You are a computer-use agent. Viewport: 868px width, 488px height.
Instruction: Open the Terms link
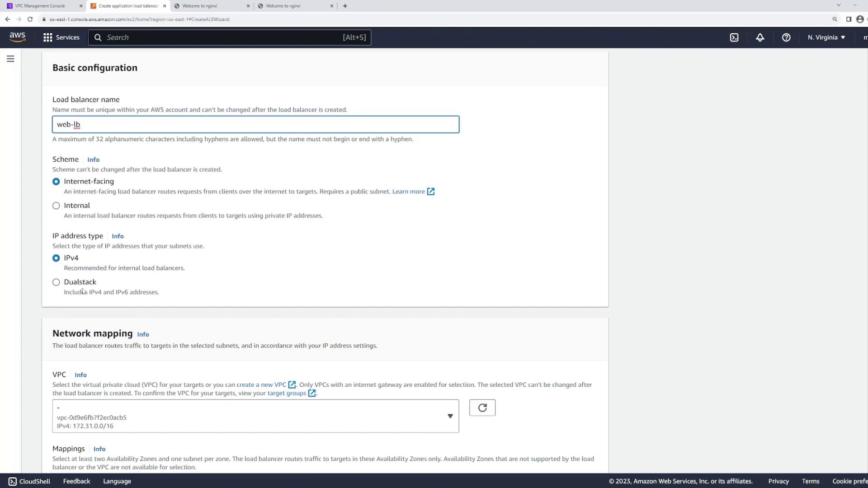811,481
